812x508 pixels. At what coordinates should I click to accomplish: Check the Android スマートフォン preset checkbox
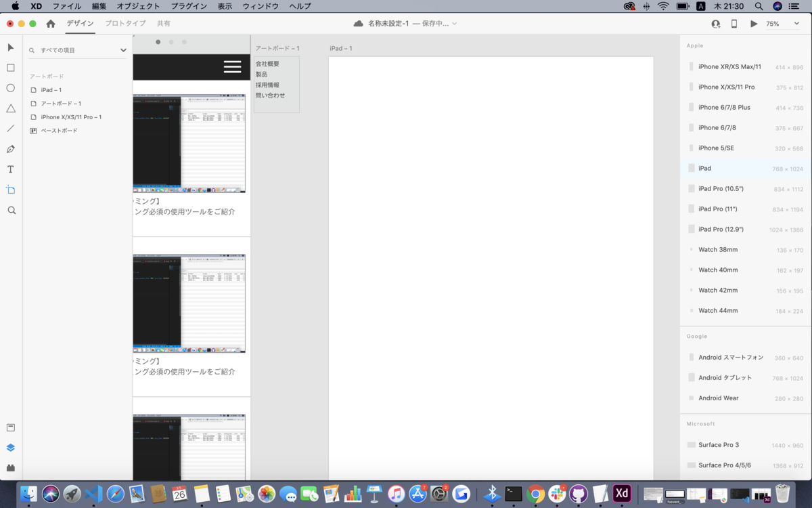pos(692,357)
